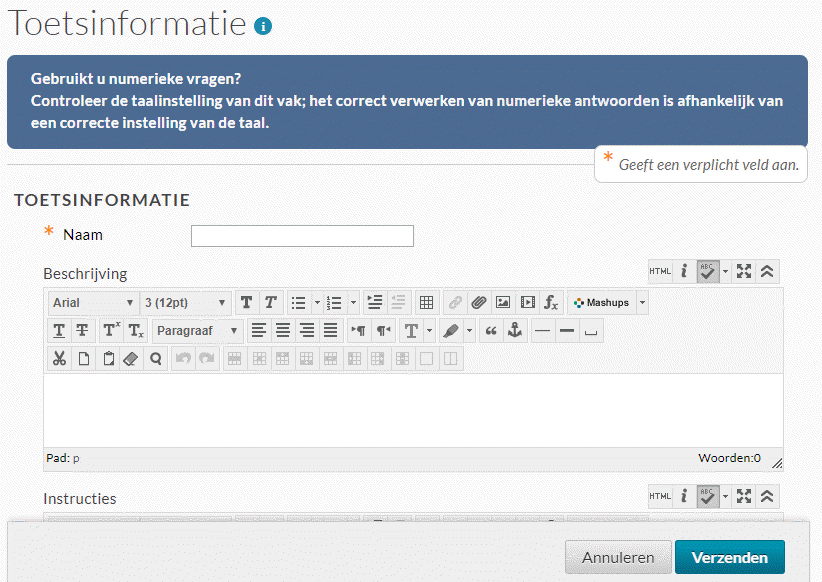Open HTML code view for Beschrijving editor

point(660,272)
